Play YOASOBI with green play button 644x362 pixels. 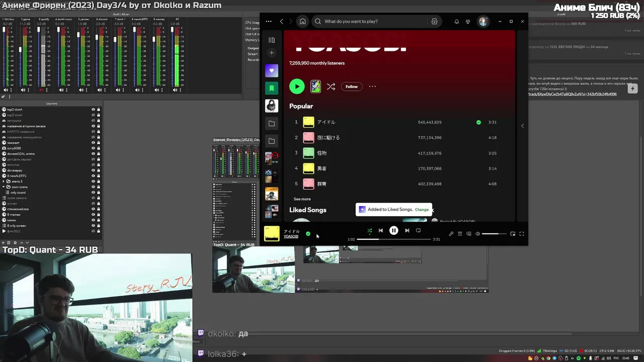pyautogui.click(x=297, y=86)
